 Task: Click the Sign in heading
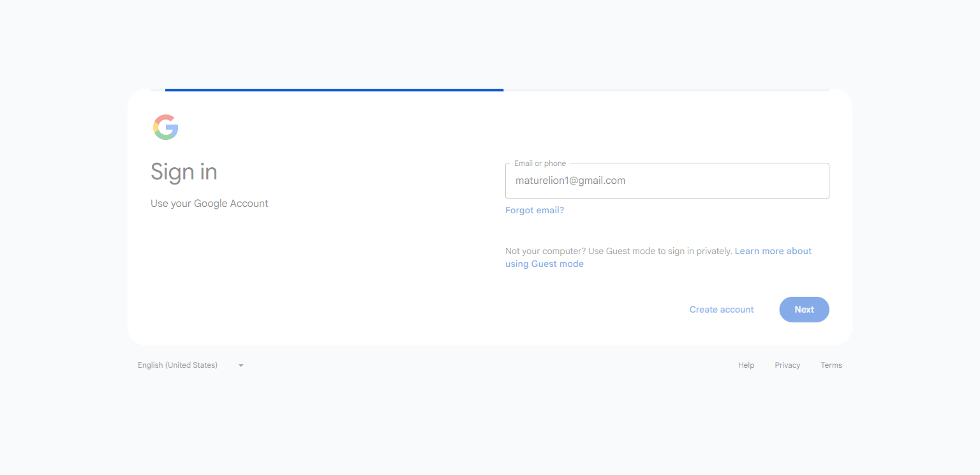click(184, 172)
